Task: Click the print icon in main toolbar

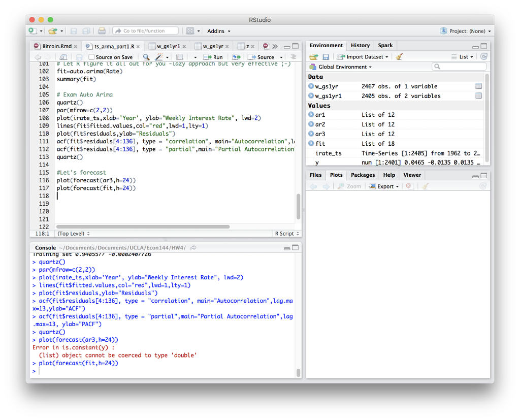Action: 102,31
